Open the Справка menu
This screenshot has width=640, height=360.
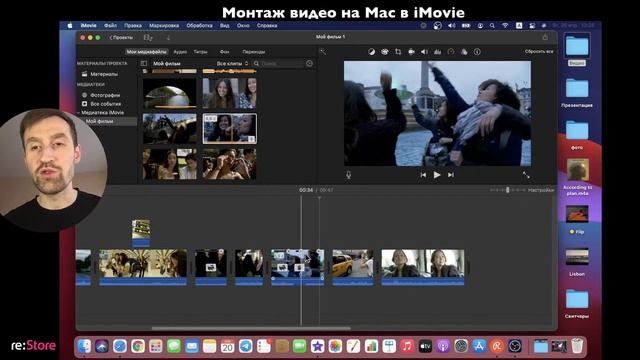pyautogui.click(x=267, y=25)
